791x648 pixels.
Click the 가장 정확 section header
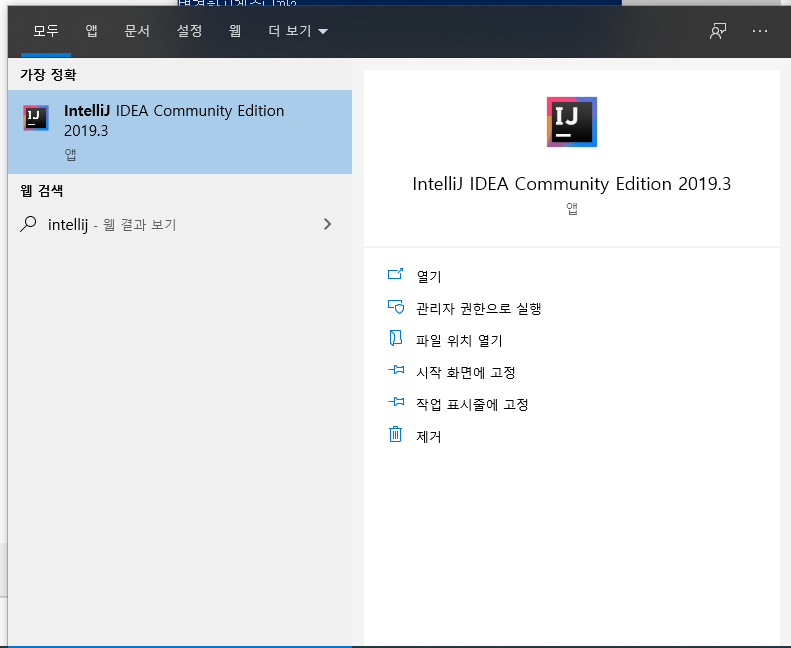tap(48, 75)
